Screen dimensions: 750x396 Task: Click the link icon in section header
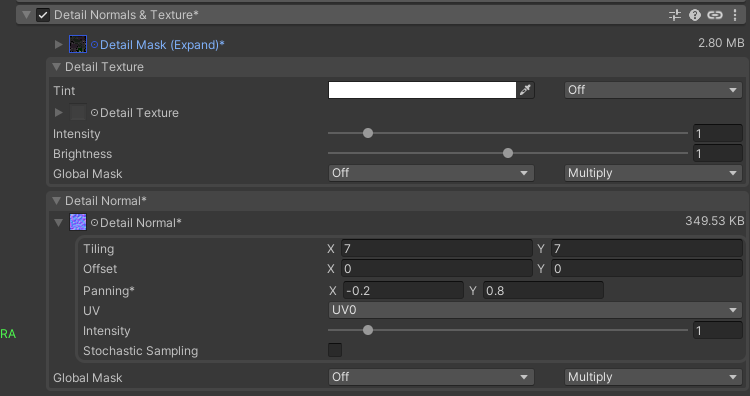(x=715, y=15)
